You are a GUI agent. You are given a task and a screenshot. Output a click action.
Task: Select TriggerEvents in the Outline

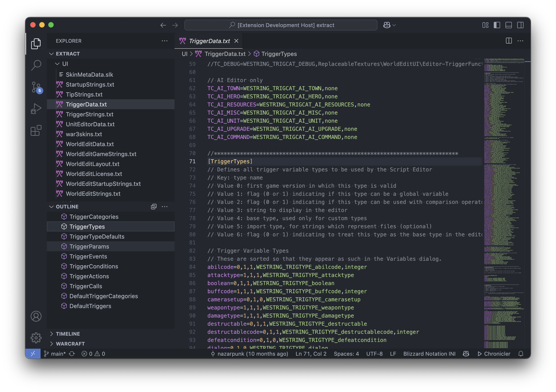click(x=88, y=256)
